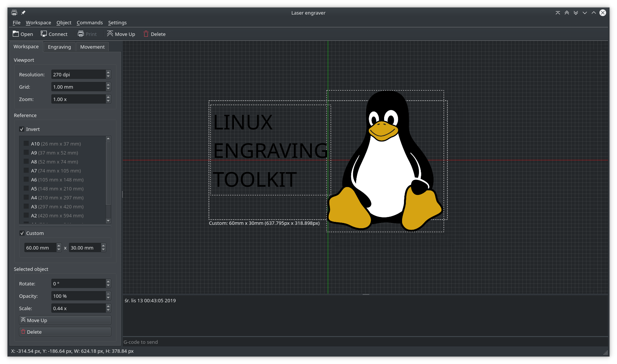Check the A7 (74 mm x 105 mm) reference
The height and width of the screenshot is (364, 617).
click(x=26, y=171)
